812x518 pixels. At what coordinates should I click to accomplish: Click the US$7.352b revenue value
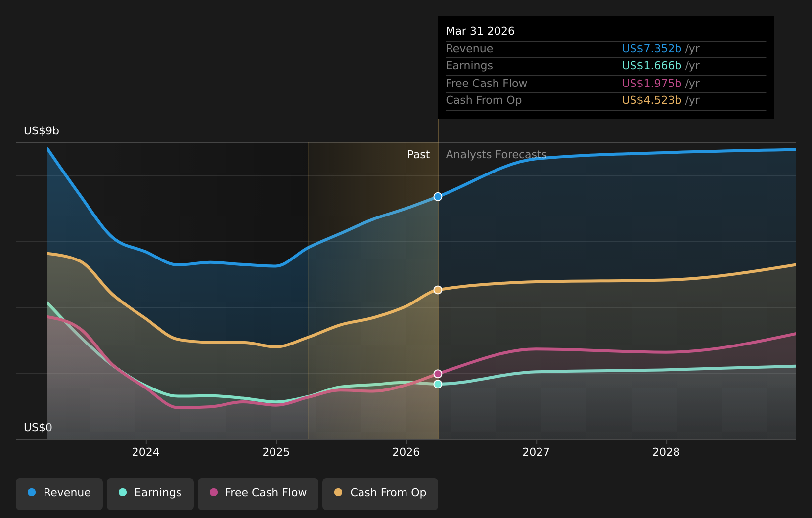coord(652,49)
